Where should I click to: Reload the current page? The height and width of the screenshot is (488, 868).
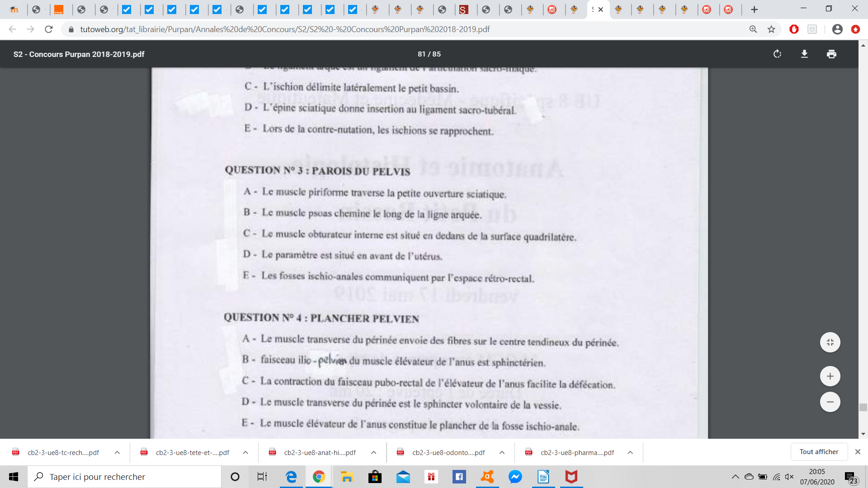point(49,29)
